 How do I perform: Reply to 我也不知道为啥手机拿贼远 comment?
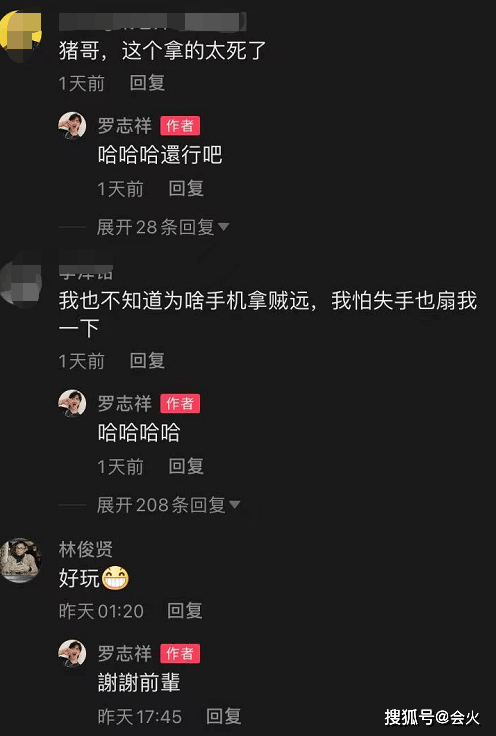(147, 360)
